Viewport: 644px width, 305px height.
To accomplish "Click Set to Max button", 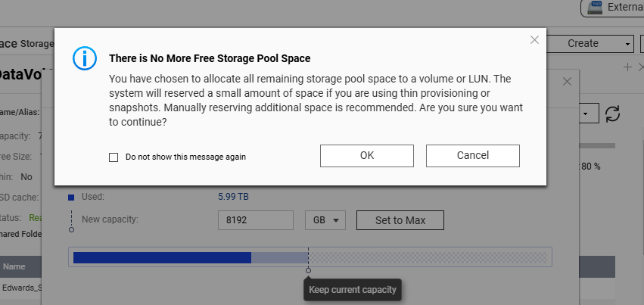I will (400, 220).
